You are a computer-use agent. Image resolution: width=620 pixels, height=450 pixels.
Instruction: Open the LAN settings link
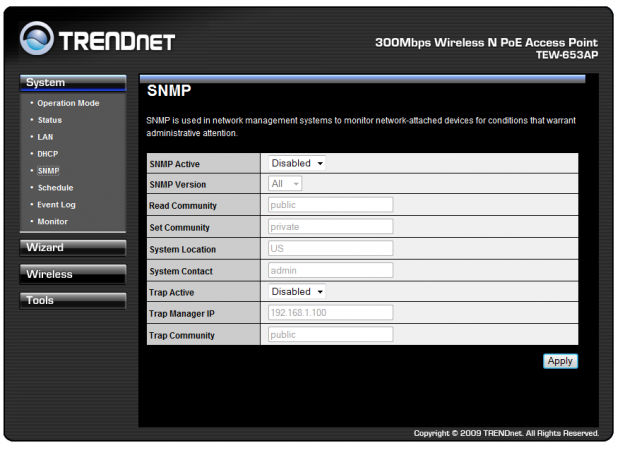[45, 137]
